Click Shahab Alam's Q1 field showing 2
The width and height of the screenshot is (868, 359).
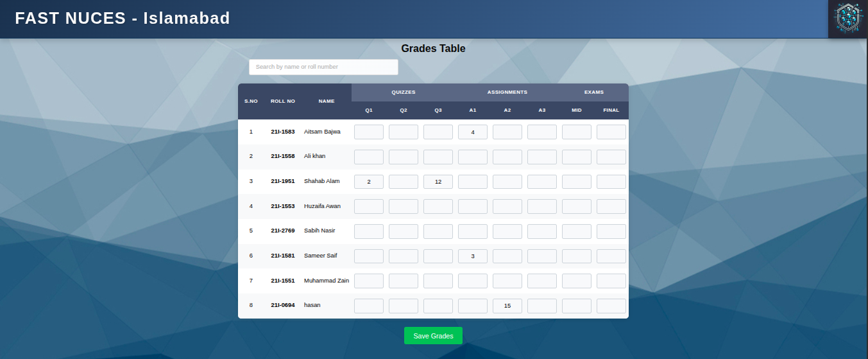point(369,182)
